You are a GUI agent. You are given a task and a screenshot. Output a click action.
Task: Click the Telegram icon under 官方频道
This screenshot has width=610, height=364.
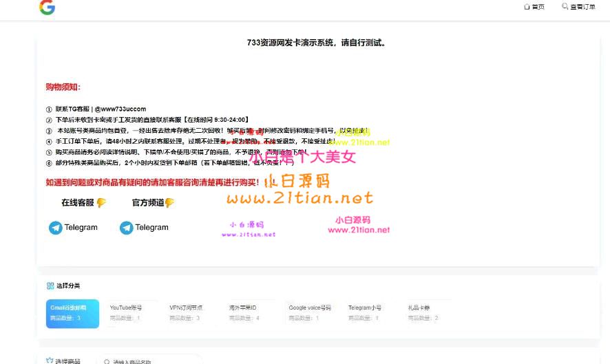(126, 228)
